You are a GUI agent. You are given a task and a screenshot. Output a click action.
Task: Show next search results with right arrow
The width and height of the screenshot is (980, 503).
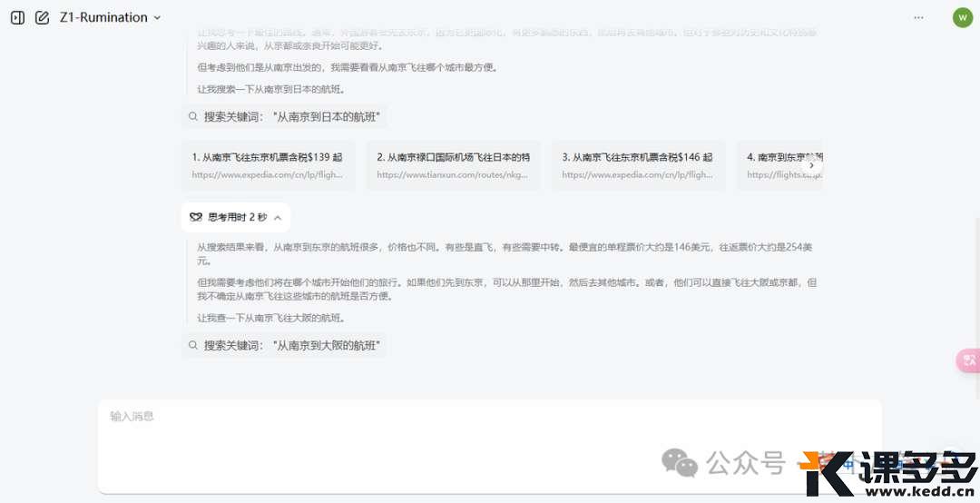point(811,166)
